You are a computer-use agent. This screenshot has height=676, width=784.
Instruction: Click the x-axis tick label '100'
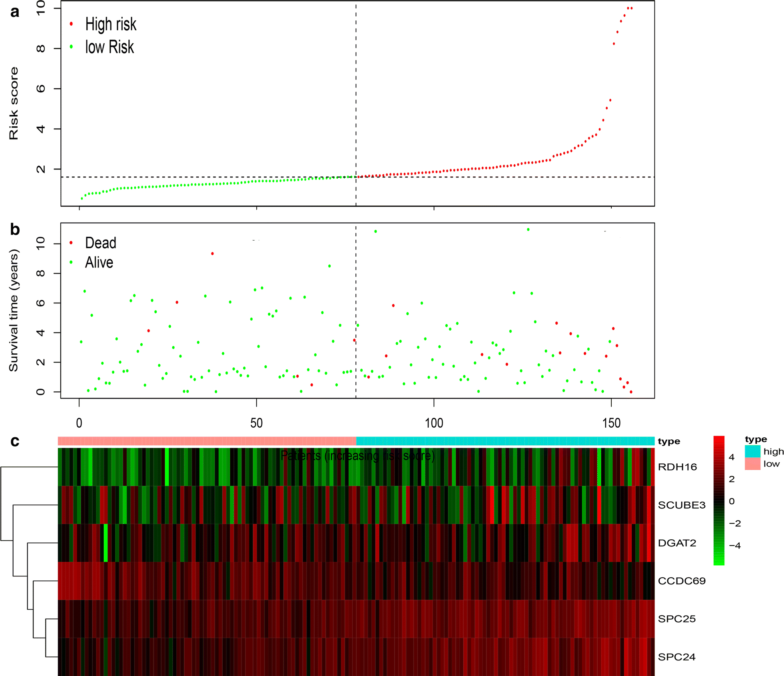[434, 423]
